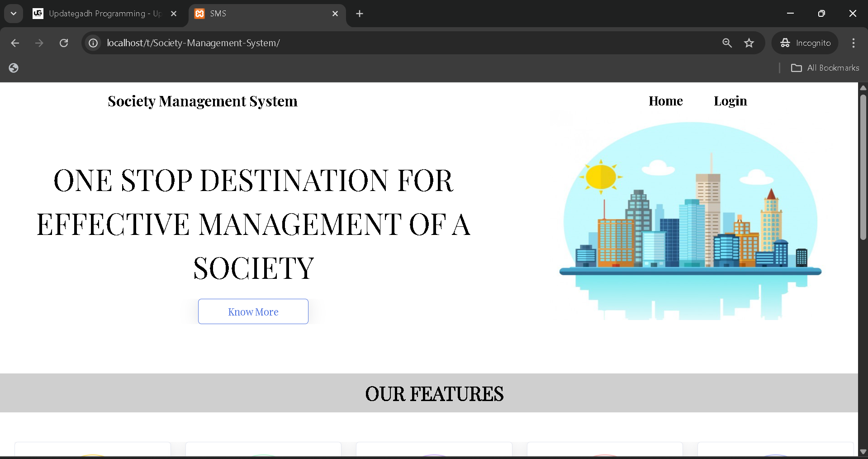Close the Updategadh Programming tab
The image size is (868, 459).
174,14
